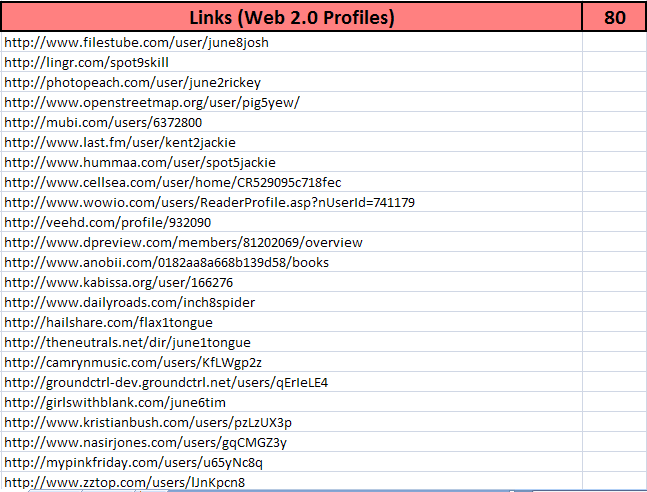The image size is (647, 492).
Task: Select the kristianbush.com/users/pzLzUX3p cell
Action: point(291,422)
